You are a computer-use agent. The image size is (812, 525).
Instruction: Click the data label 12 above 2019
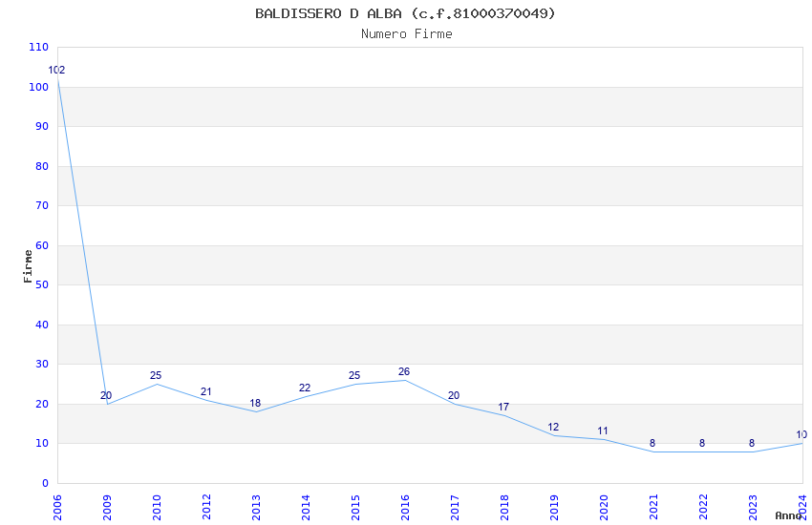click(x=553, y=427)
